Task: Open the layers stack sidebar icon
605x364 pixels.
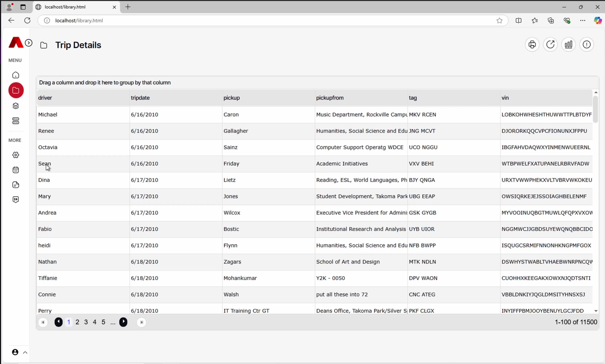Action: coord(16,106)
